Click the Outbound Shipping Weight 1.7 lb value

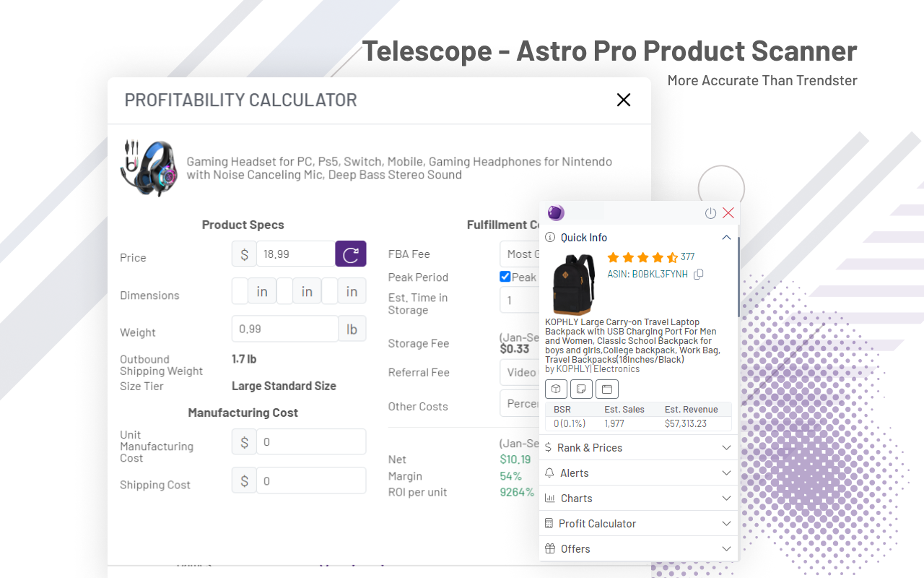click(244, 359)
